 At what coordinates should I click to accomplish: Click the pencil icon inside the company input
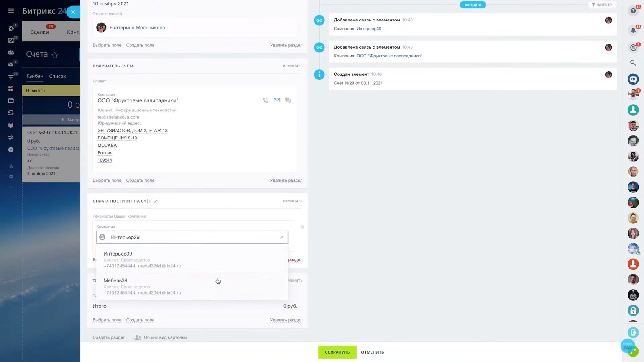click(x=282, y=237)
